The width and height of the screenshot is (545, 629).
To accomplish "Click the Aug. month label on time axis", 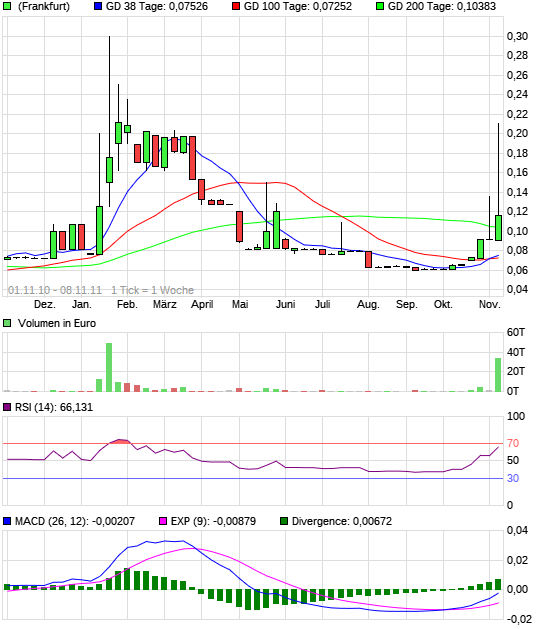I will point(368,304).
